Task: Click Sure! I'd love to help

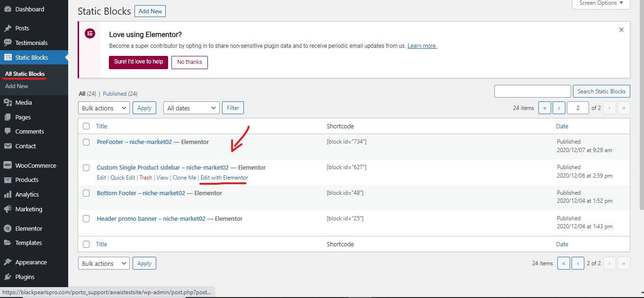Action: pos(138,62)
